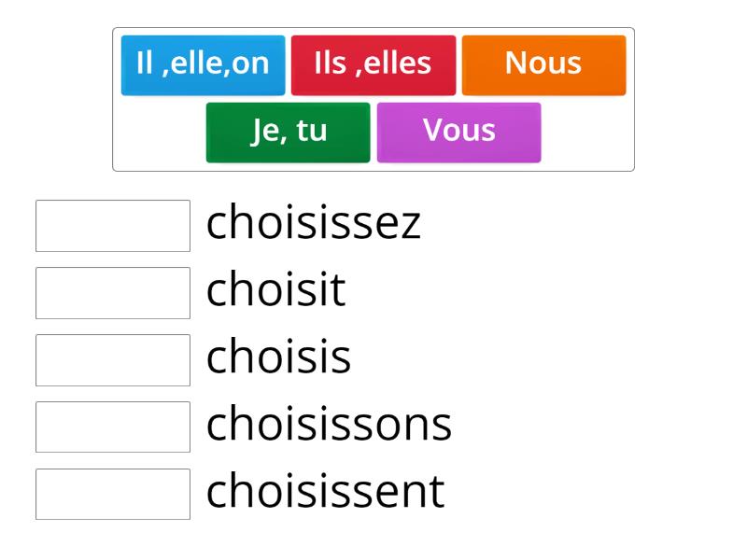
Task: Pick the 'Vous' option for 'choisissez'
Action: 459,131
